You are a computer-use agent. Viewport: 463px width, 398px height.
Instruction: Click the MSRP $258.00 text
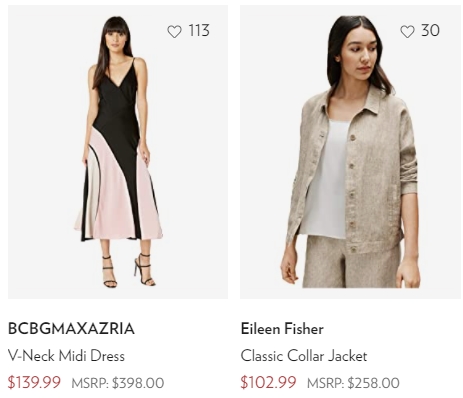click(353, 383)
